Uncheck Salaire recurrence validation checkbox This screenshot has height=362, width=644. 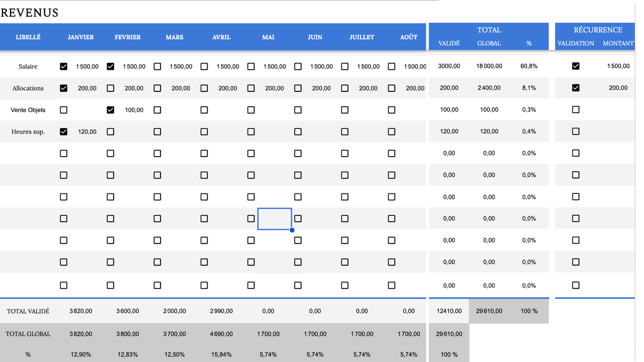pyautogui.click(x=576, y=66)
